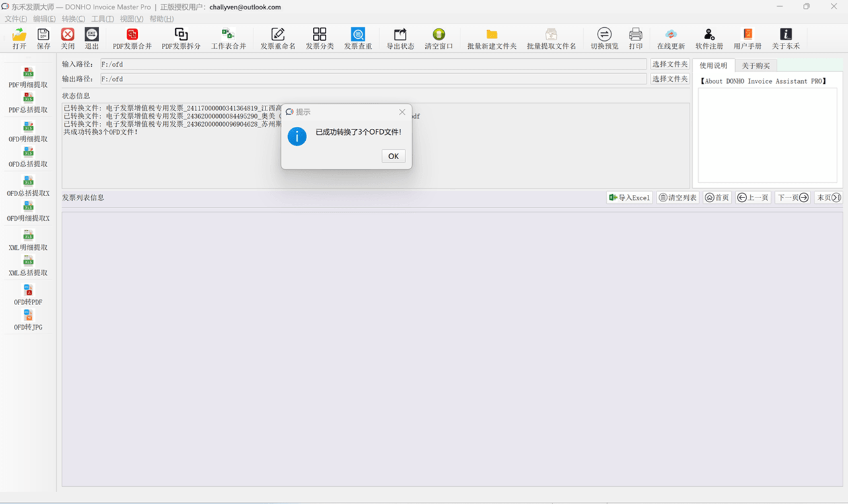Close the 提示 dialog with X
Image resolution: width=848 pixels, height=504 pixels.
click(402, 112)
